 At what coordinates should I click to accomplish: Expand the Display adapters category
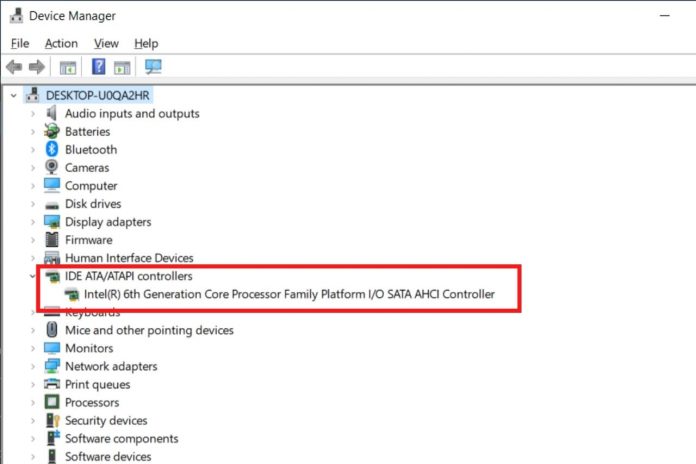(33, 222)
